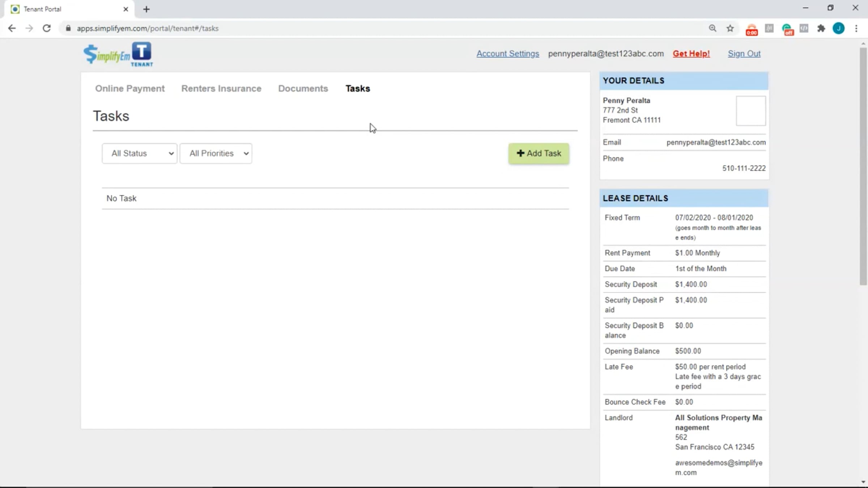Click the pennyperalta@test123abc.com header text
Viewport: 868px width, 488px height.
(606, 53)
